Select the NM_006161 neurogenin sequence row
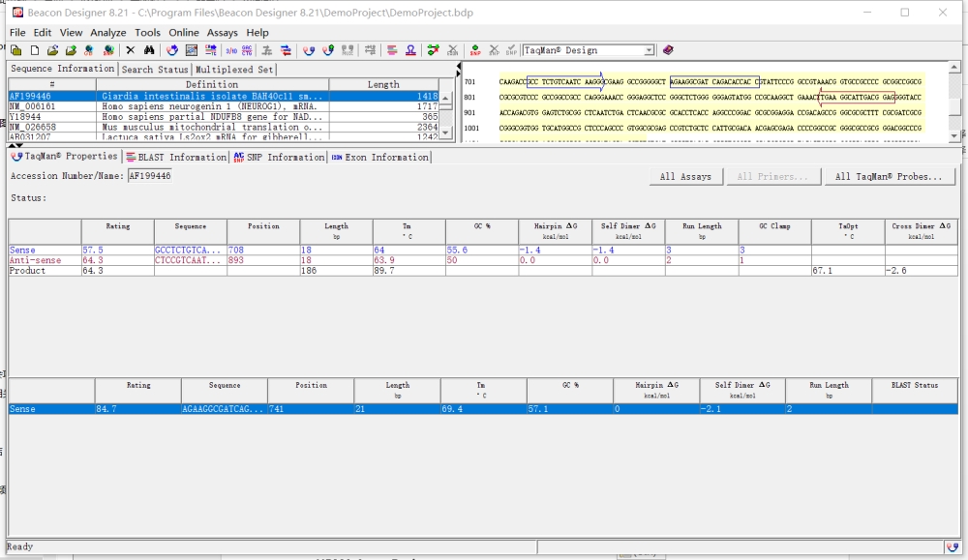Screen dimensions: 968x560 coord(224,106)
